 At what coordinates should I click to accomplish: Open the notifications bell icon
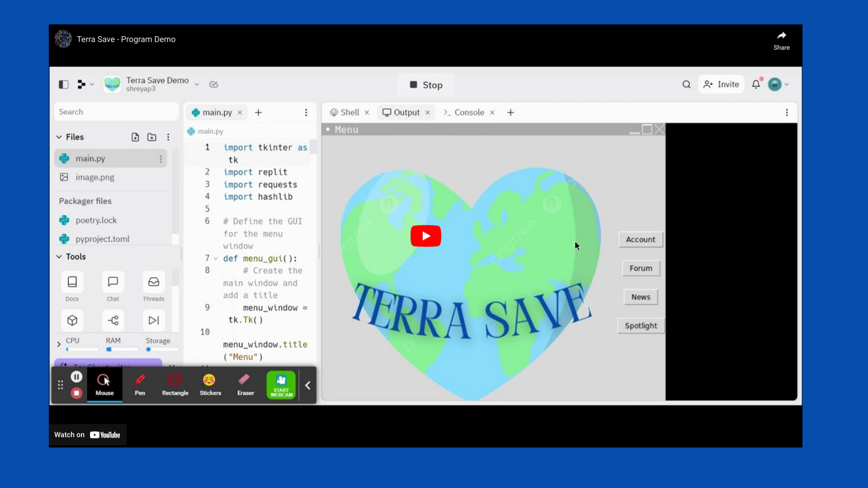click(x=756, y=84)
